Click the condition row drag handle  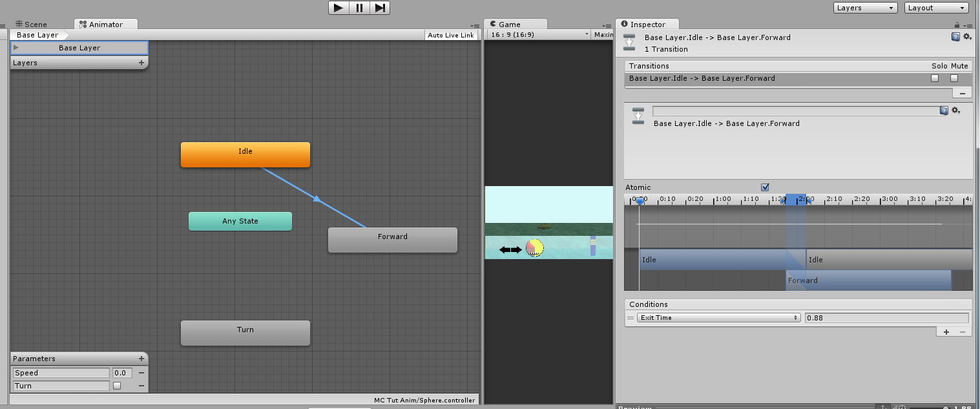(x=630, y=318)
